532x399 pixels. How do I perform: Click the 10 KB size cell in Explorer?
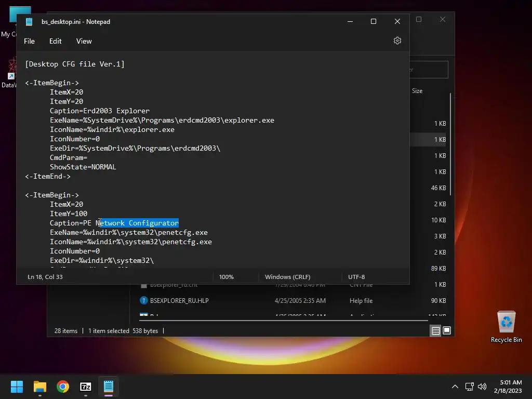point(438,220)
